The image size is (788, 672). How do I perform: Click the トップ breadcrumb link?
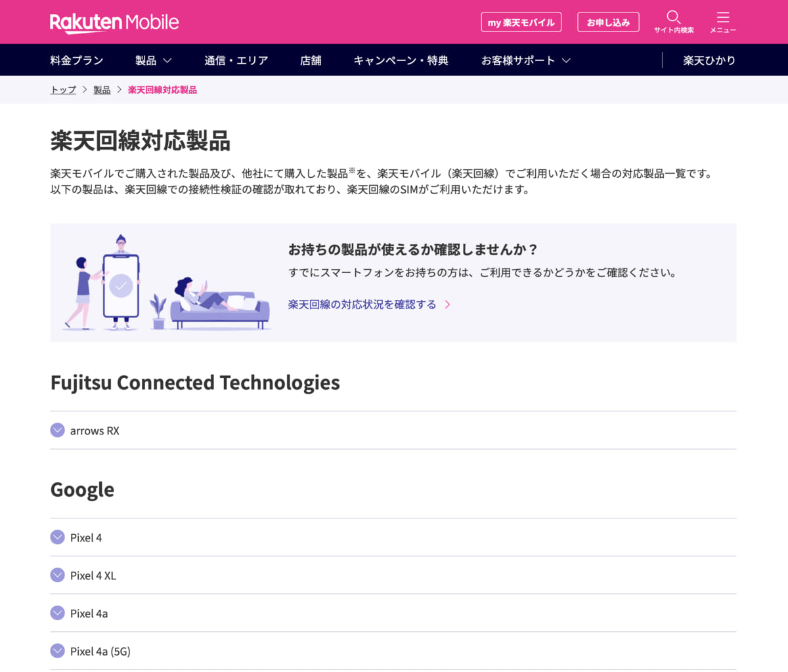coord(63,90)
